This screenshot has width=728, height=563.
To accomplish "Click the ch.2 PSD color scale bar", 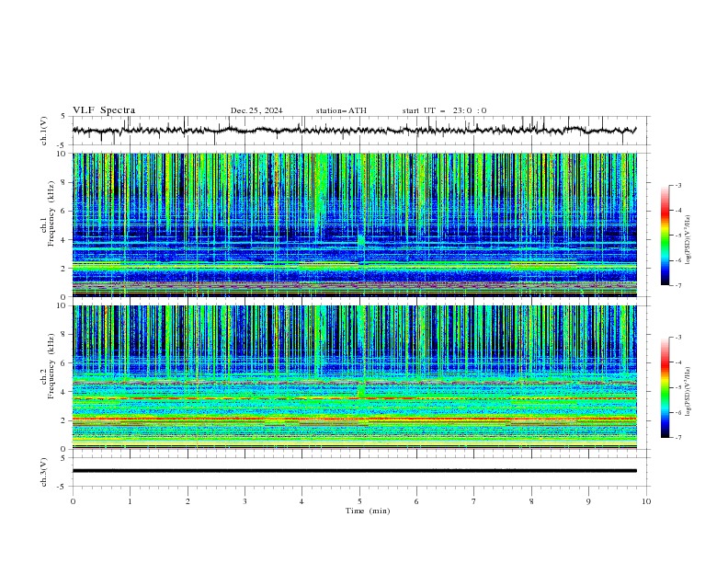I will [665, 387].
